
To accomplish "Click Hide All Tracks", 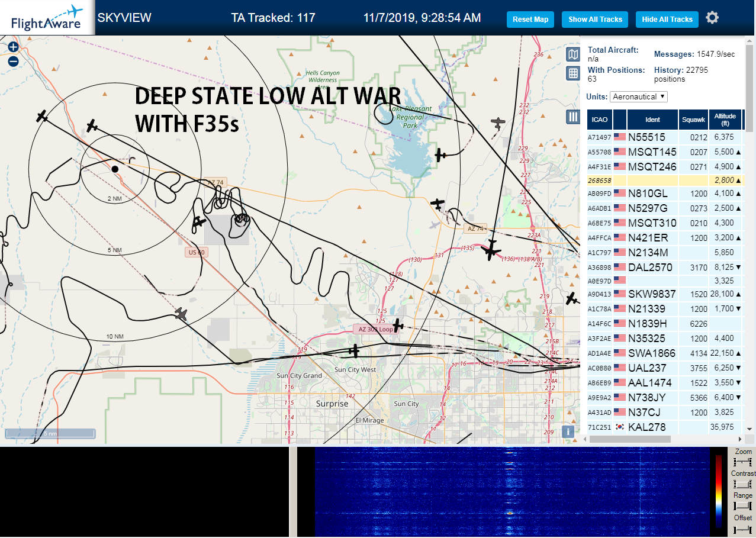I will pos(667,20).
